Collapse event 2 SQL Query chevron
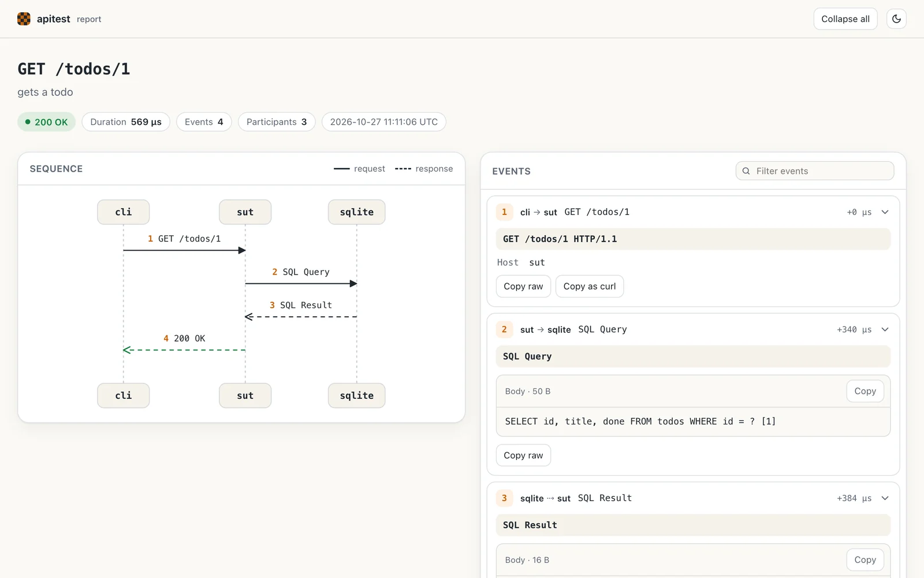This screenshot has height=578, width=924. point(885,329)
